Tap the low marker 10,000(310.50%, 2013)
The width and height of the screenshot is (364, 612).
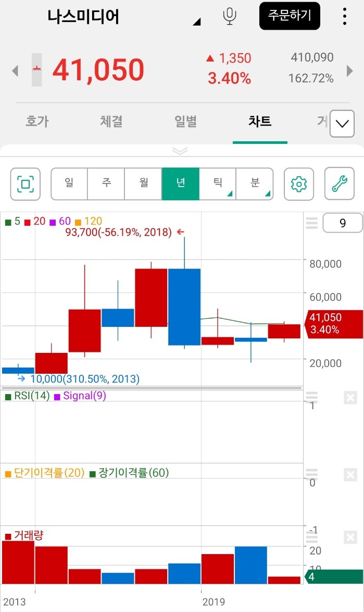pos(85,378)
